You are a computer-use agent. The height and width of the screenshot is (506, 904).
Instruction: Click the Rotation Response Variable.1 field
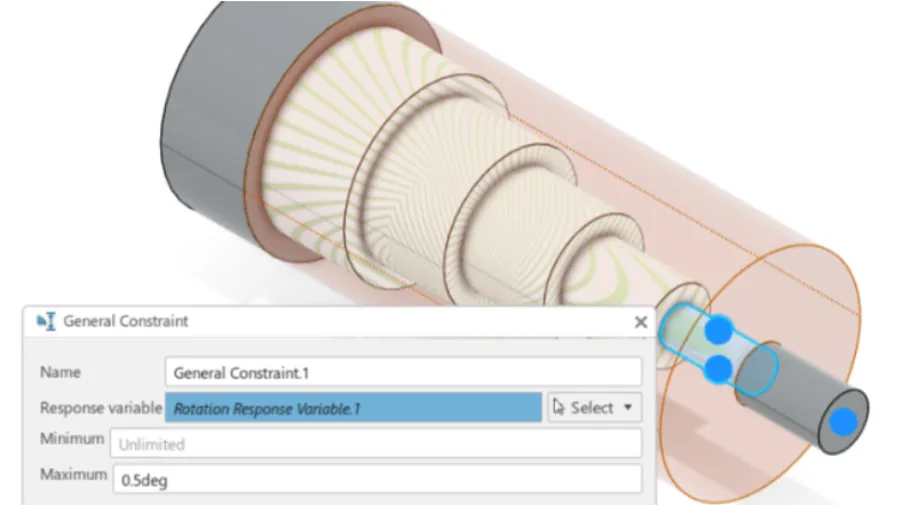click(353, 408)
